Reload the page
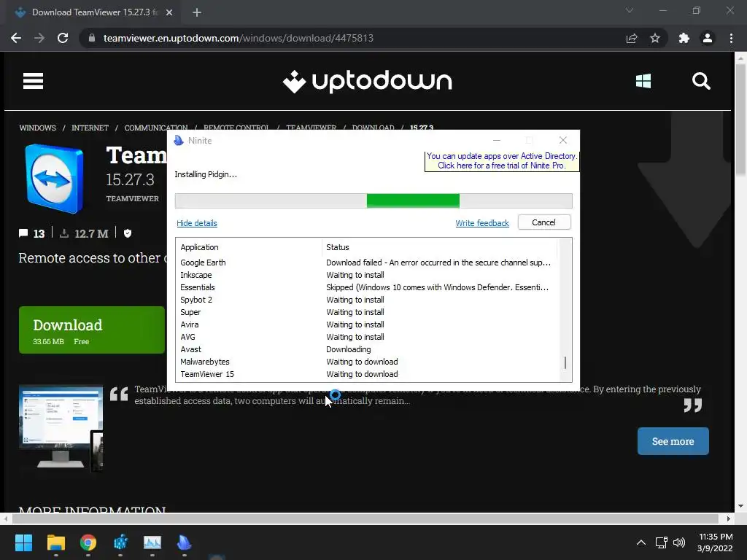 [x=63, y=38]
